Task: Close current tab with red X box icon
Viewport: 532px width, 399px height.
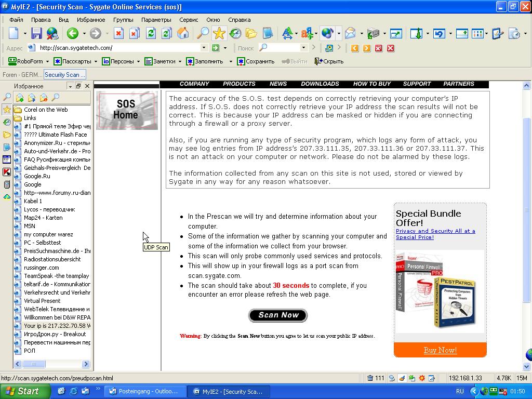Action: click(x=379, y=48)
